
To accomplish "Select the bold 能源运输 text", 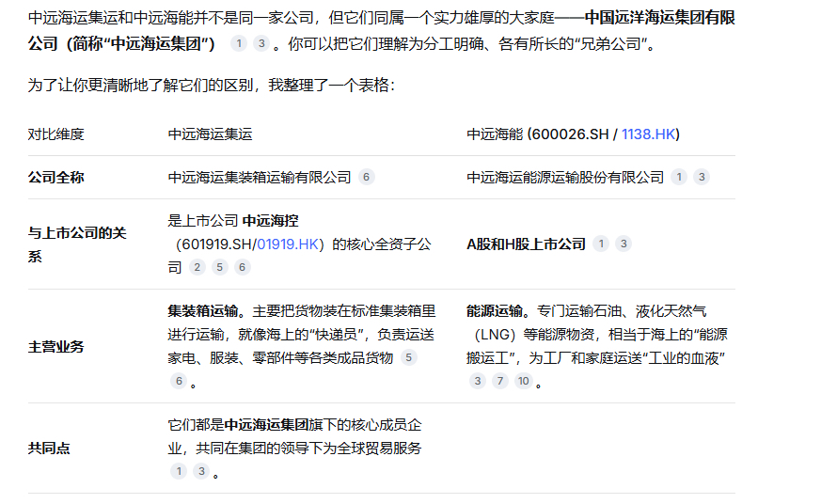I will [495, 311].
